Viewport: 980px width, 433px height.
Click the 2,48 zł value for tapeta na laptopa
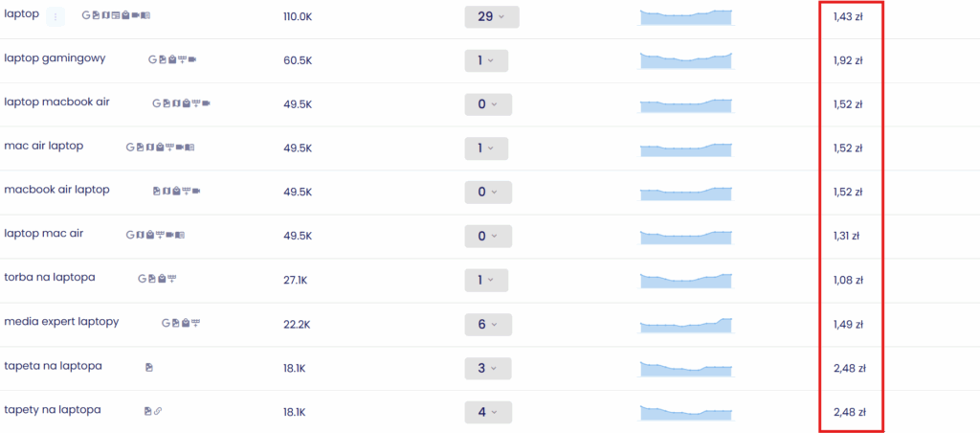(850, 368)
